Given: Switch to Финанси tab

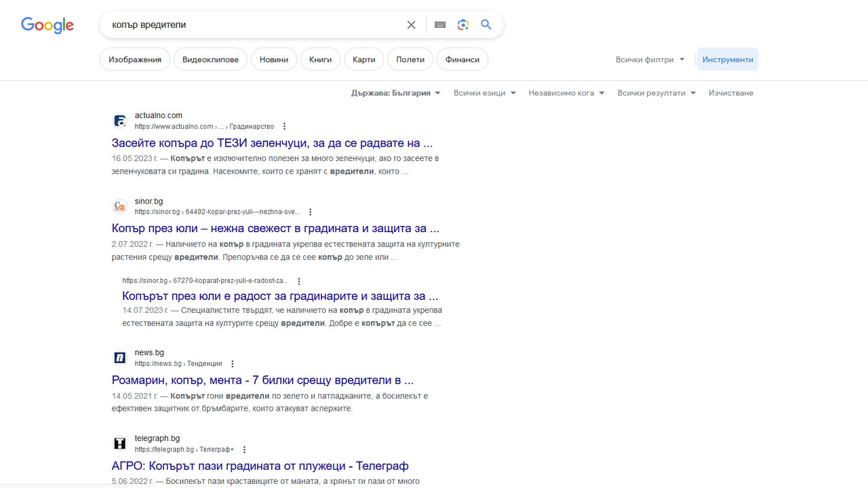Looking at the screenshot, I should tap(462, 60).
